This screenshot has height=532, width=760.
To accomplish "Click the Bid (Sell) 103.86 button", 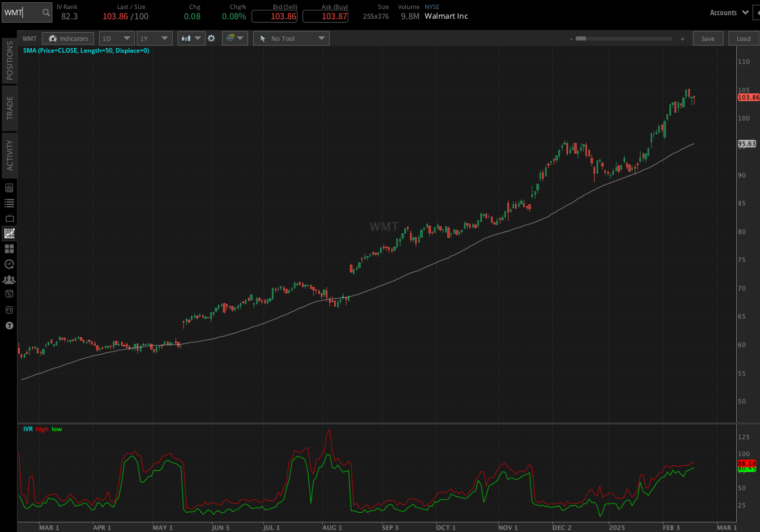I will pyautogui.click(x=275, y=16).
